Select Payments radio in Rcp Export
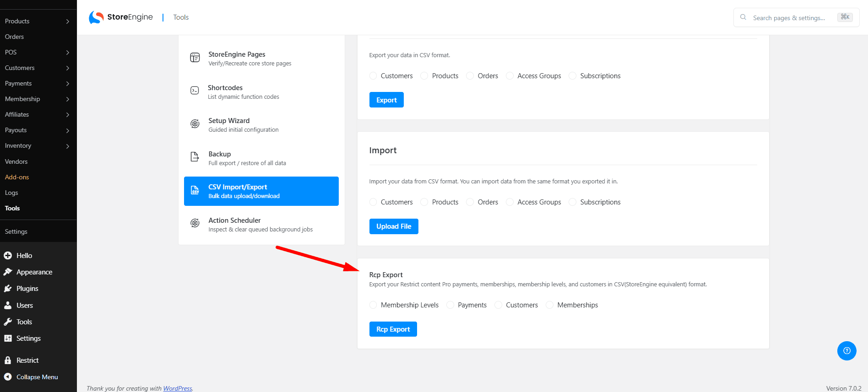 click(x=450, y=305)
